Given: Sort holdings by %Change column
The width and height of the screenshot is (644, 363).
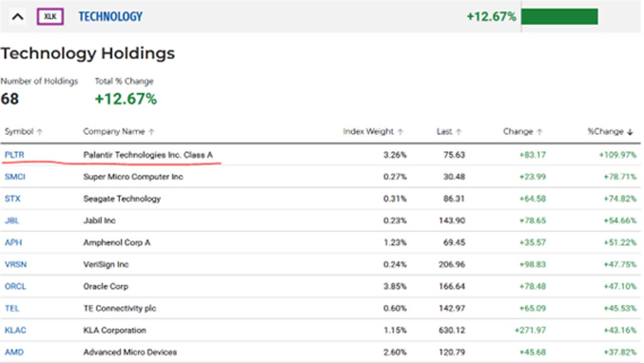Looking at the screenshot, I should [x=610, y=132].
